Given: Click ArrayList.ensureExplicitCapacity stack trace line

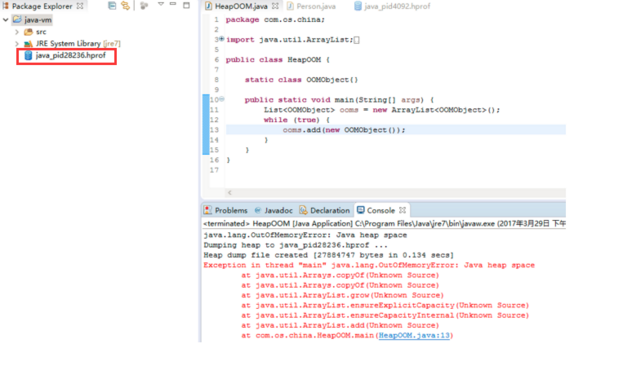Looking at the screenshot, I should click(x=385, y=305).
